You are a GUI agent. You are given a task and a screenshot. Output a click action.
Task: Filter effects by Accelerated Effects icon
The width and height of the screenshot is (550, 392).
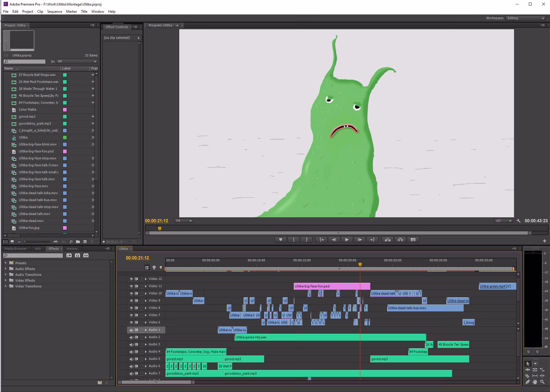click(x=69, y=255)
